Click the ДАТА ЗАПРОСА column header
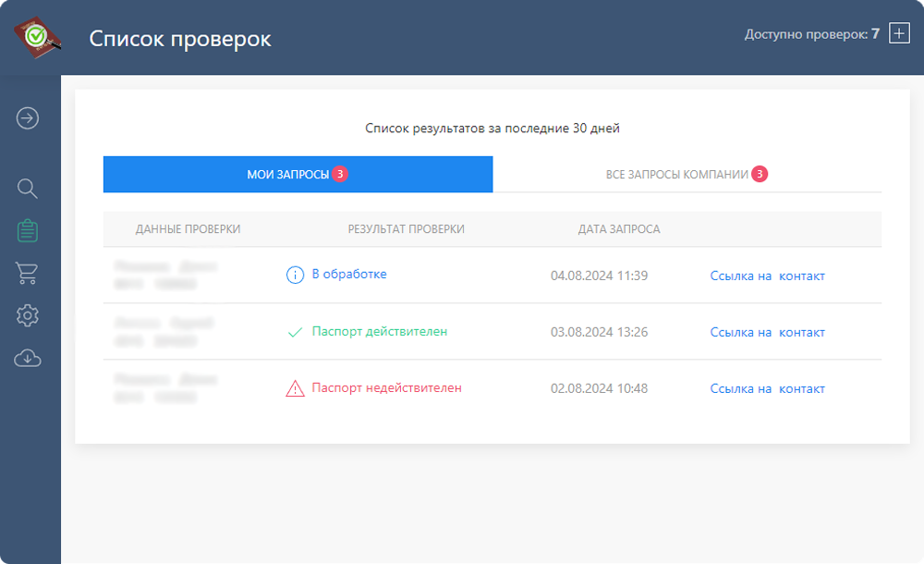Viewport: 924px width, 564px height. click(x=618, y=229)
